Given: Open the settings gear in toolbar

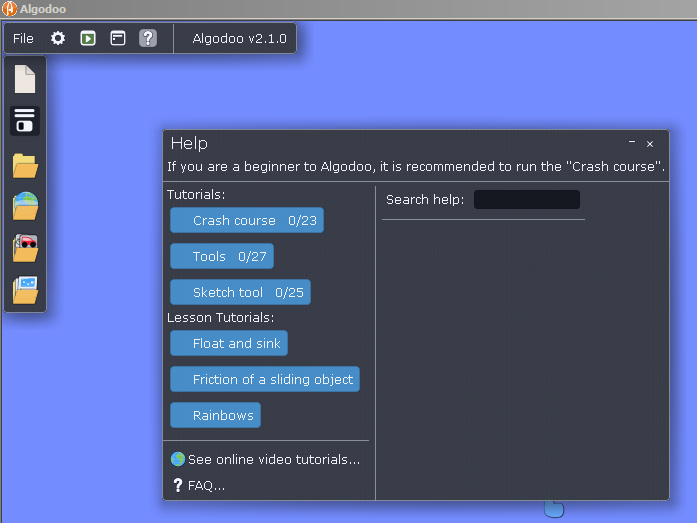Looking at the screenshot, I should pyautogui.click(x=58, y=39).
